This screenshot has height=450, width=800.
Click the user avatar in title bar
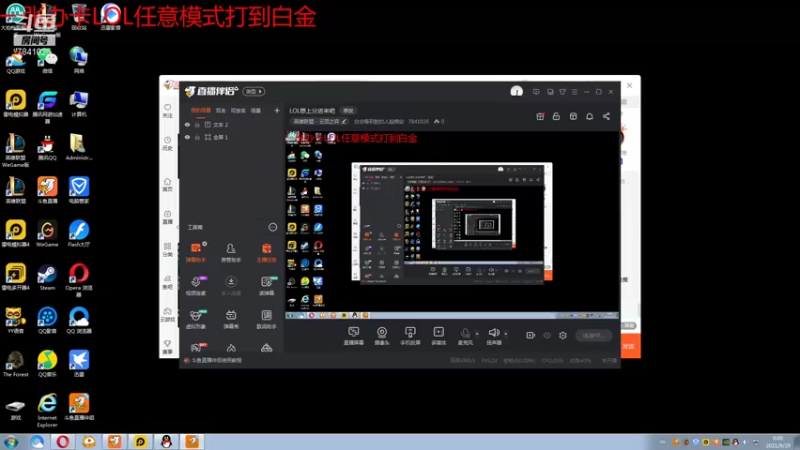coord(516,92)
